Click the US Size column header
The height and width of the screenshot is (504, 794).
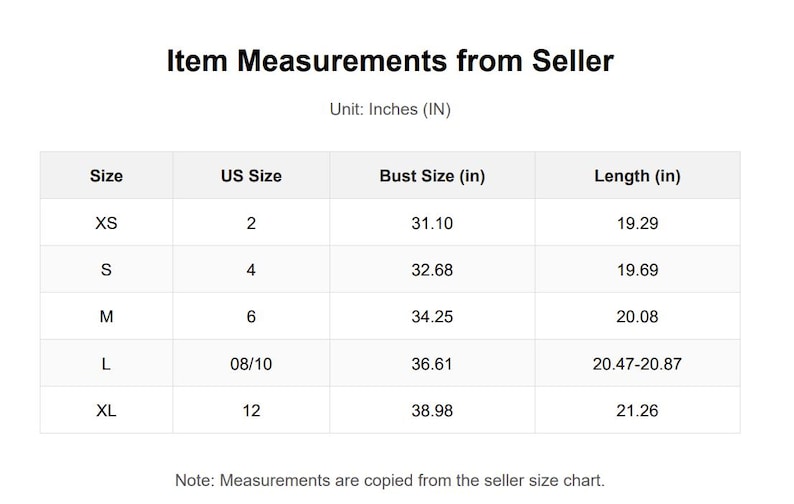[251, 176]
